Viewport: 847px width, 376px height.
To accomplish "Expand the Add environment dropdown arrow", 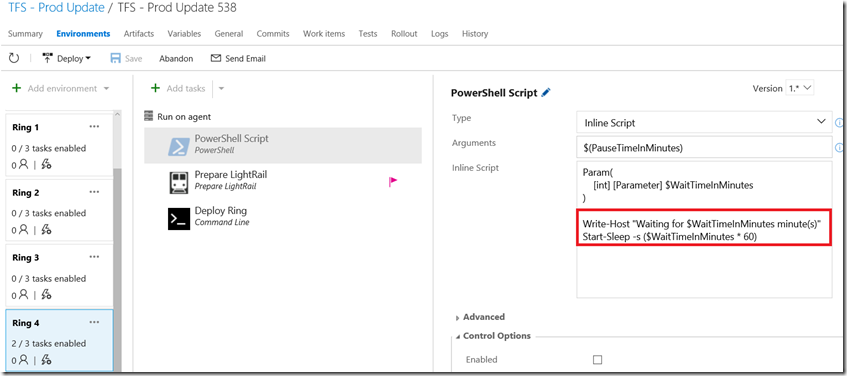I will click(x=106, y=89).
